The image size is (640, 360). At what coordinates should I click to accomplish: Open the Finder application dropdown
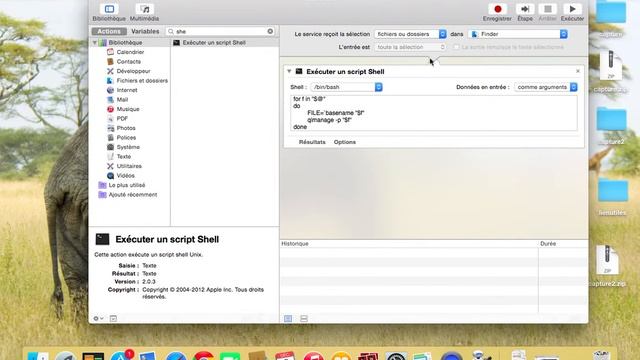[x=518, y=34]
